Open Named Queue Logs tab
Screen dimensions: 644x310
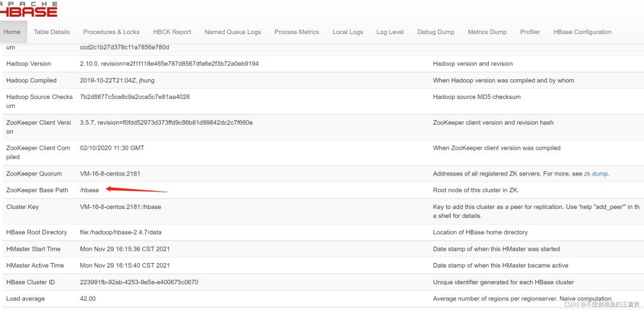pyautogui.click(x=232, y=32)
